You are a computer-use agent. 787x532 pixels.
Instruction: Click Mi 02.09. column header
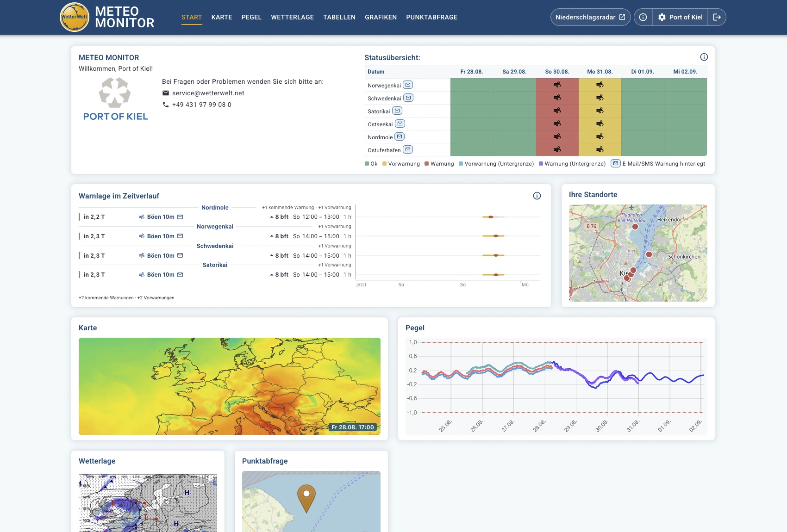click(685, 72)
